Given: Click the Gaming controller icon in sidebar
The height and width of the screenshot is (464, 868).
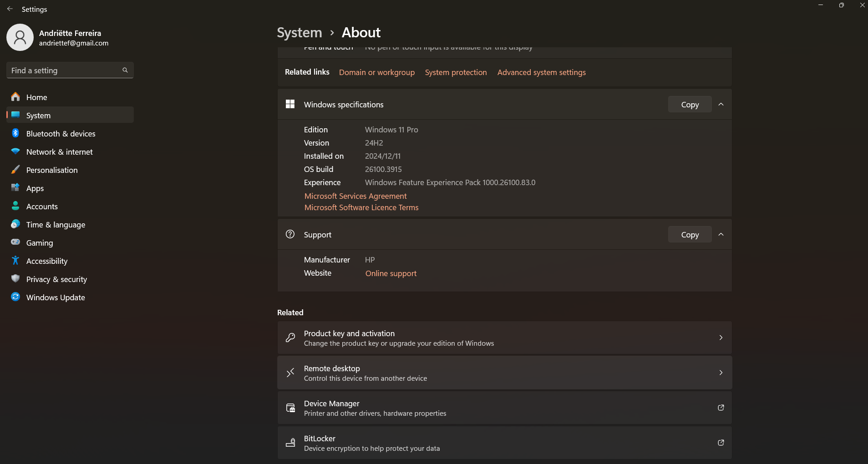Looking at the screenshot, I should pyautogui.click(x=15, y=242).
